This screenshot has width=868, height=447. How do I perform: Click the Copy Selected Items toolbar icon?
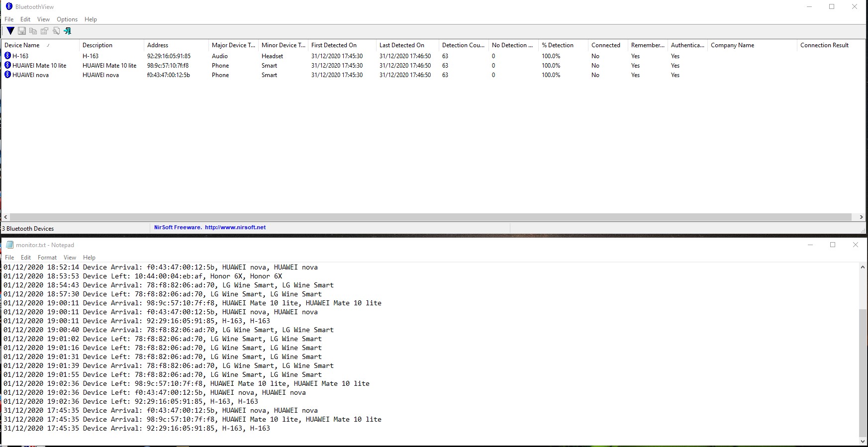point(33,31)
